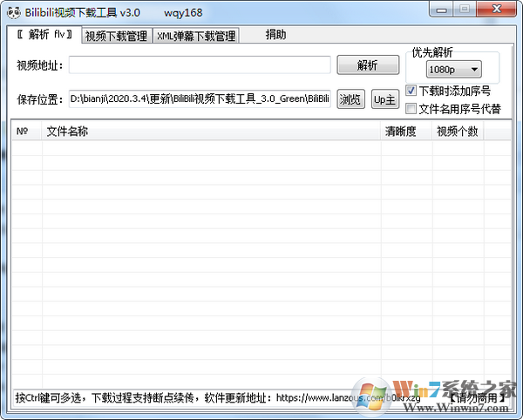Enable 文件名用序号代替 checkbox
This screenshot has width=523, height=420.
411,108
